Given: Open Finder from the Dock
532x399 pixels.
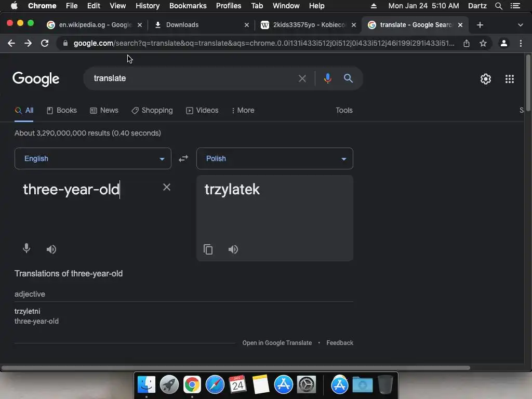Looking at the screenshot, I should [x=146, y=385].
